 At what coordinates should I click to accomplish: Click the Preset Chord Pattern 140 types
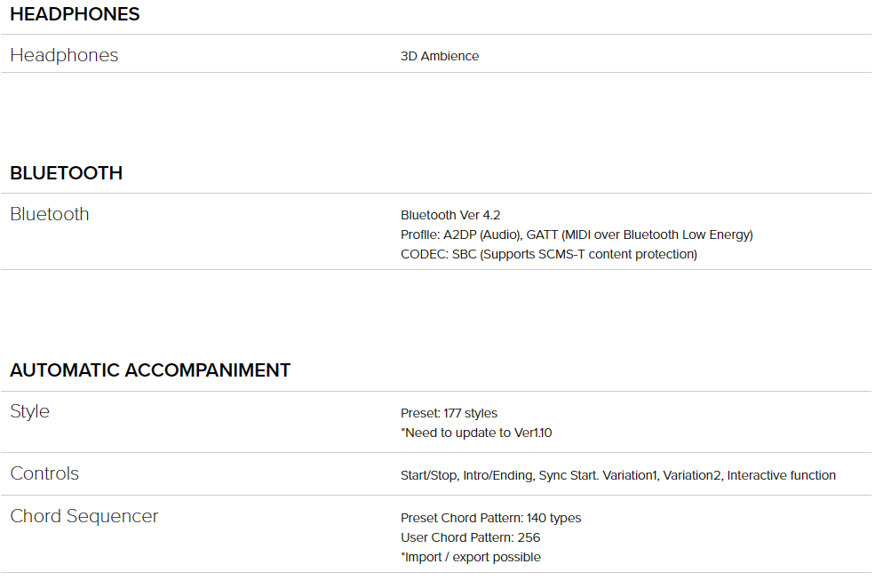[491, 518]
